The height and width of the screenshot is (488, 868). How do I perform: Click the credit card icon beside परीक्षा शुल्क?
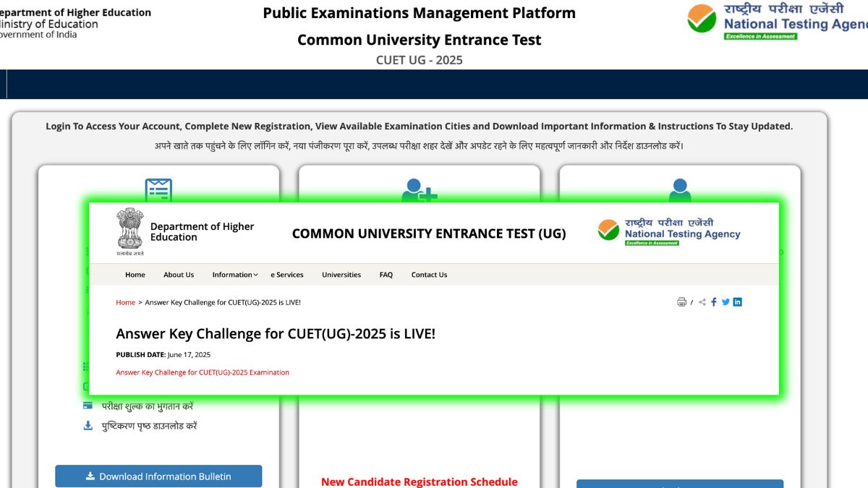click(x=88, y=406)
